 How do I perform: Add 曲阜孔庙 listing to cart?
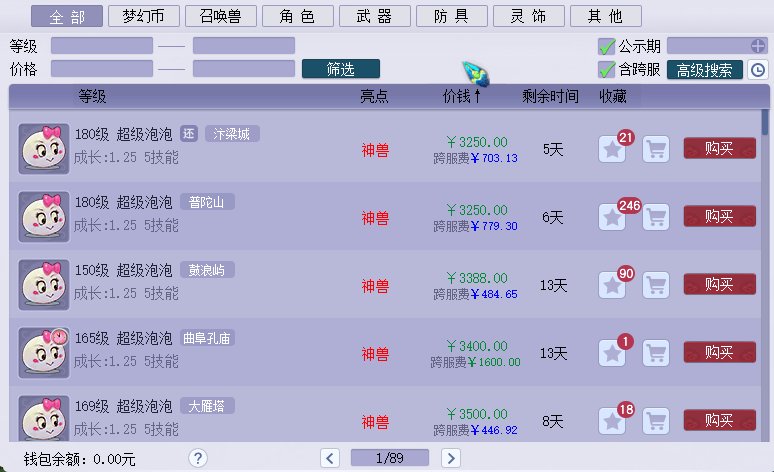click(x=656, y=354)
